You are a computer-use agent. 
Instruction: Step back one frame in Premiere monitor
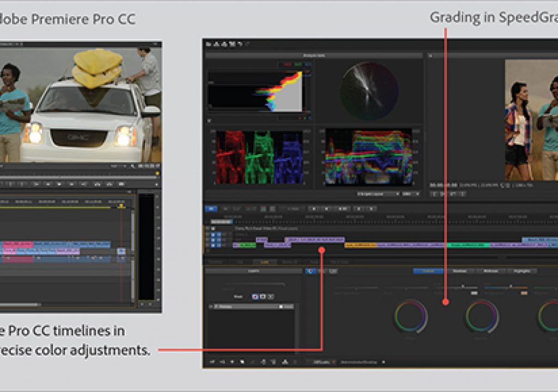click(48, 184)
